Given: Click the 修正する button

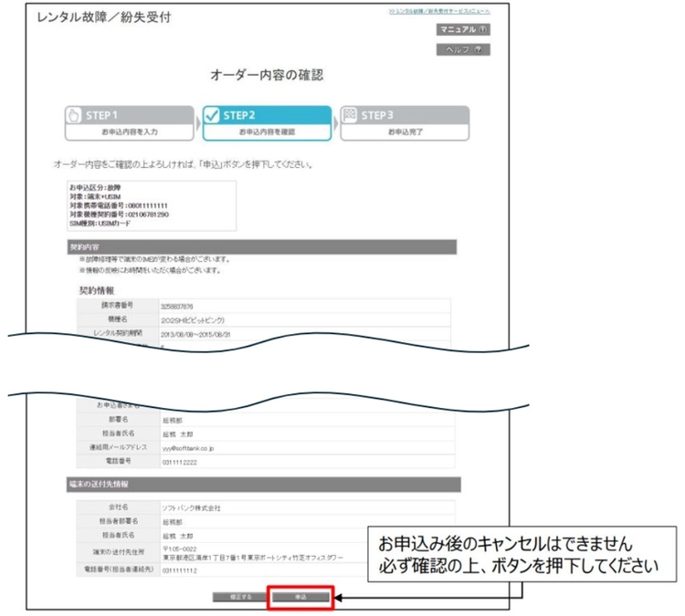Looking at the screenshot, I should coord(240,597).
